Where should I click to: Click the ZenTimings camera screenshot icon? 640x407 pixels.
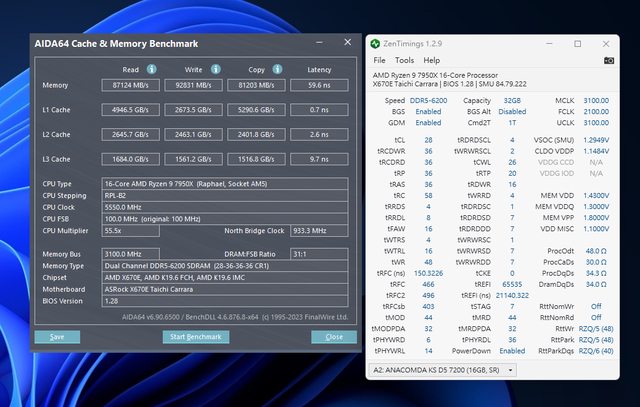(x=609, y=61)
